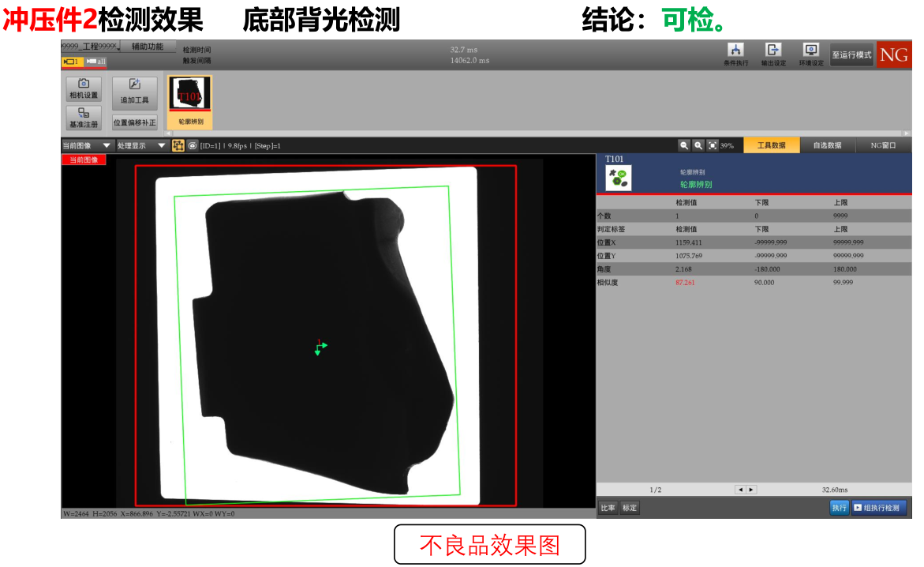Open 条件执行 conditional execution
The height and width of the screenshot is (567, 924).
coord(735,54)
